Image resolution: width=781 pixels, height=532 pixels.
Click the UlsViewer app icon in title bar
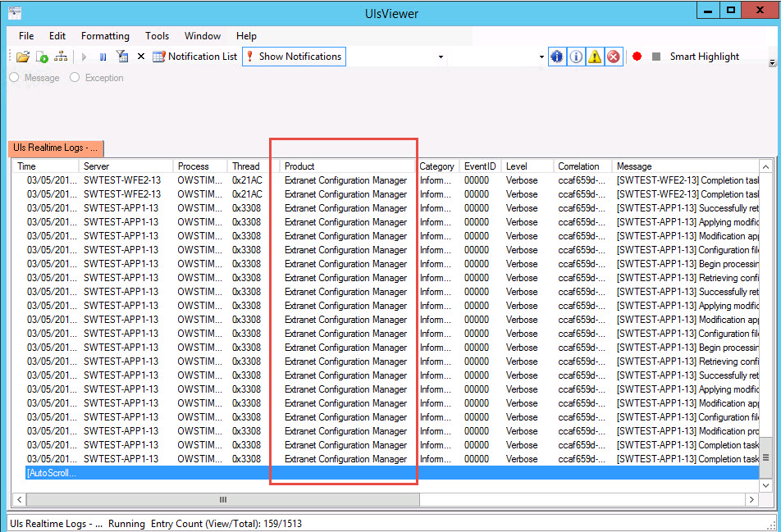15,12
